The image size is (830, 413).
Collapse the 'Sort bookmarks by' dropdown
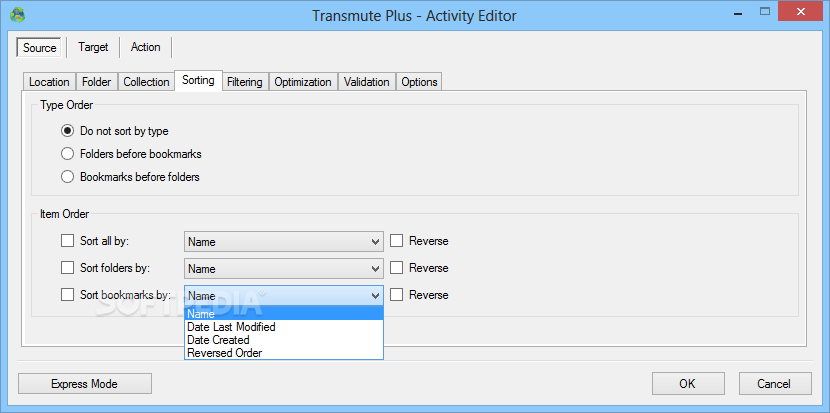point(284,295)
